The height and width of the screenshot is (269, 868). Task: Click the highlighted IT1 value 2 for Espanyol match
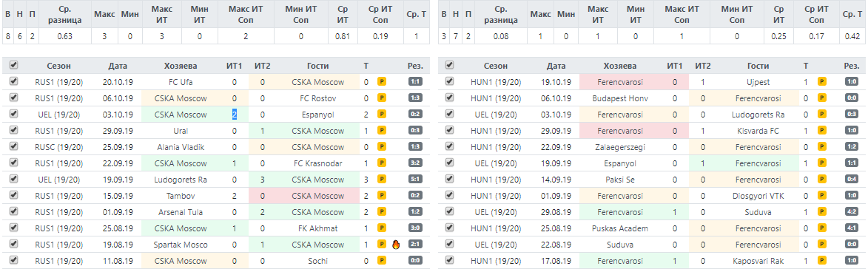235,115
